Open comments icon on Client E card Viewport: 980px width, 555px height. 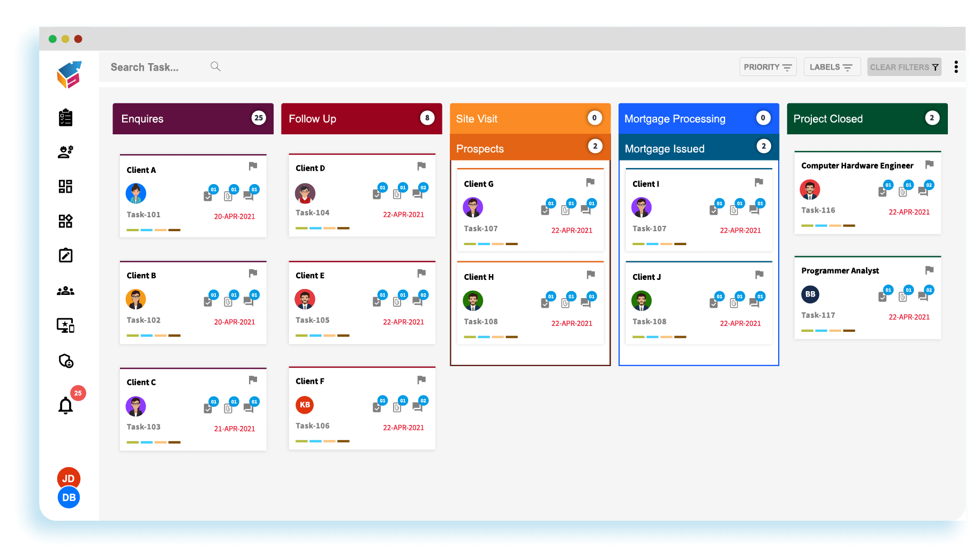pos(418,301)
